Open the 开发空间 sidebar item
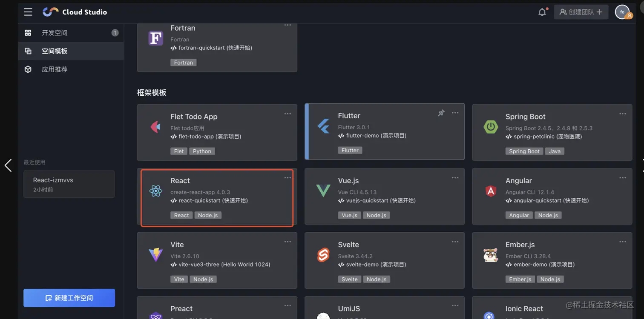 pos(55,33)
